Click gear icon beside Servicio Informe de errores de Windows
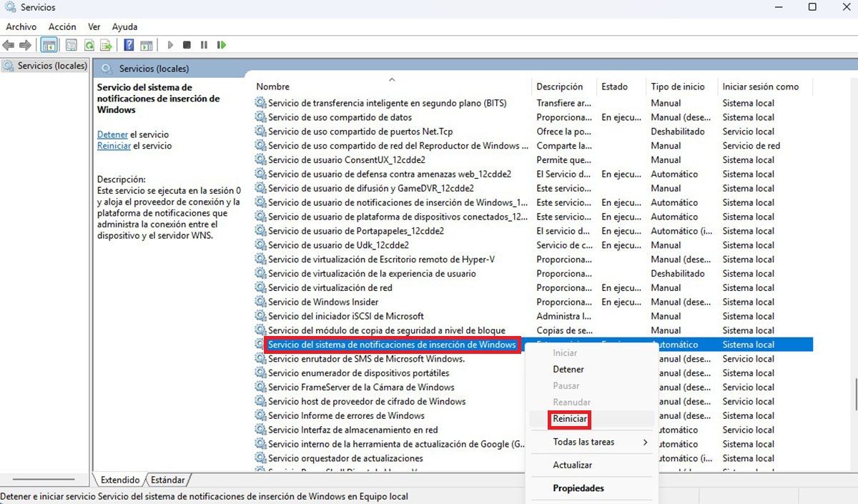 (260, 415)
